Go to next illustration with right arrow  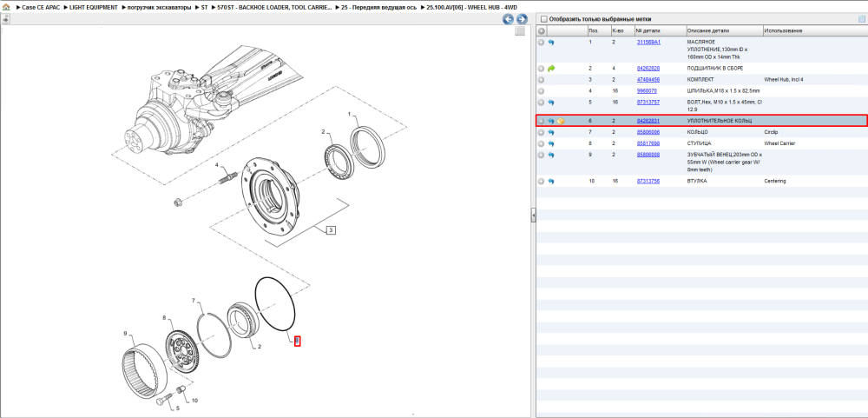(521, 19)
